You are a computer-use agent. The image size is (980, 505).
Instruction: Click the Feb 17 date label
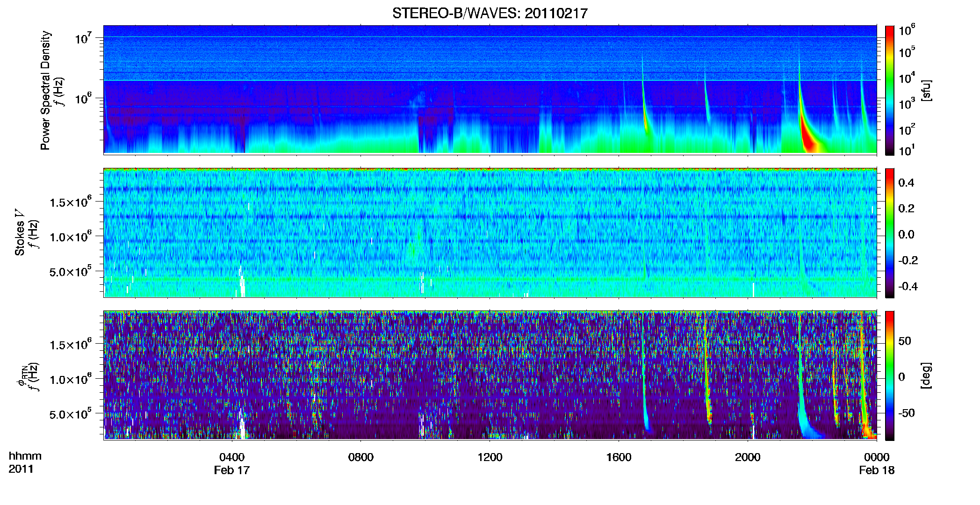point(232,470)
